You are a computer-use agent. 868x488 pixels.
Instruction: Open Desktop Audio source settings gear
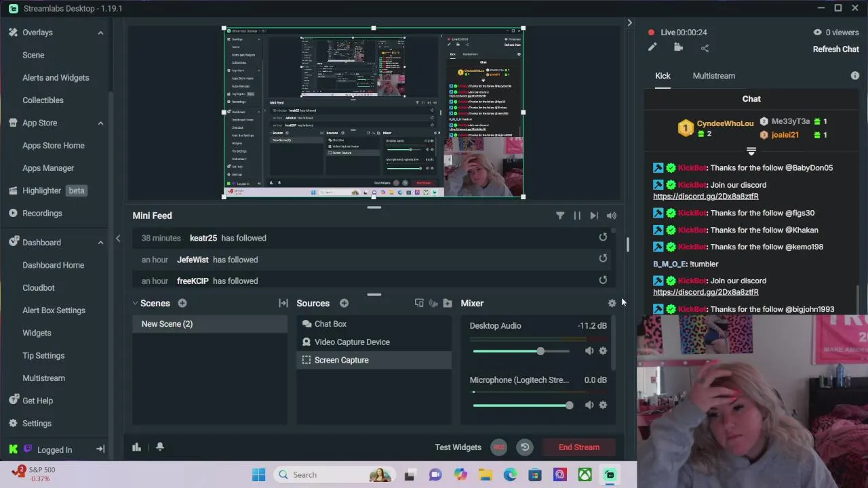[x=603, y=350]
